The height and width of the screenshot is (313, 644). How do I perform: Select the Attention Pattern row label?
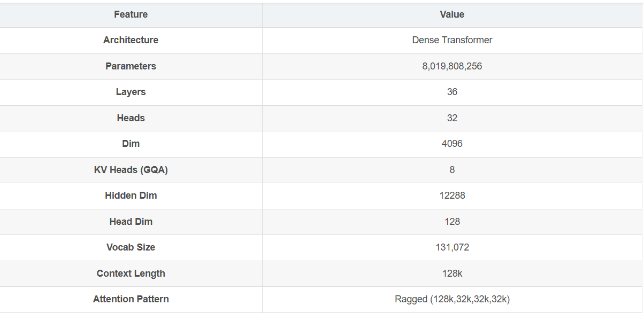coord(131,299)
